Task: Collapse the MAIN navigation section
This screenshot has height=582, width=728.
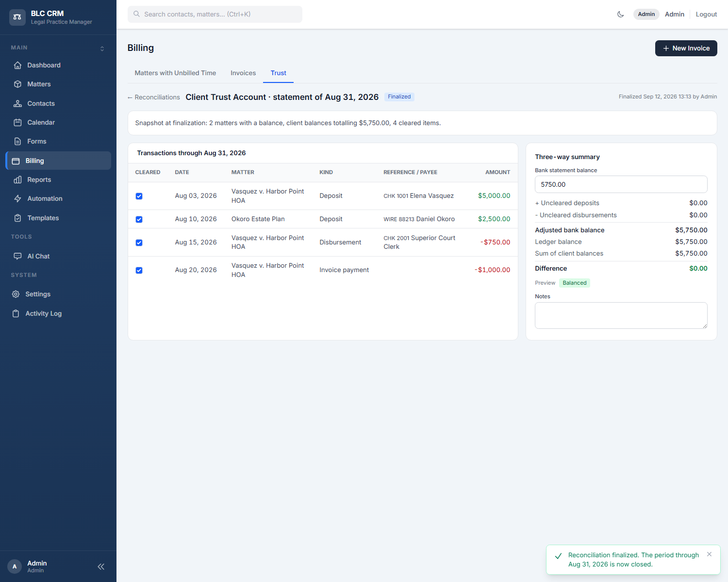Action: click(102, 49)
